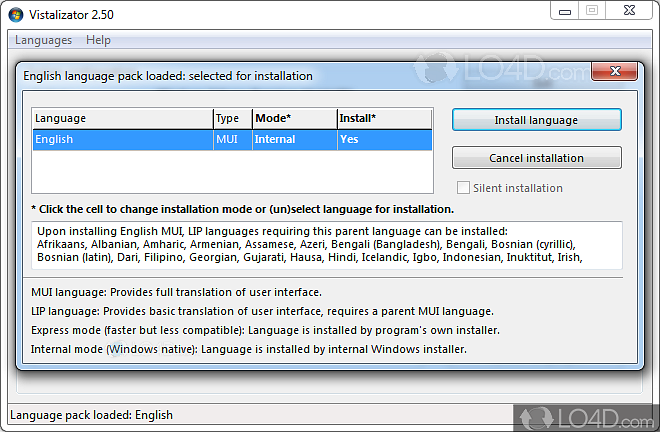Toggle the Install cell showing Yes
This screenshot has height=432, width=660.
(x=383, y=140)
